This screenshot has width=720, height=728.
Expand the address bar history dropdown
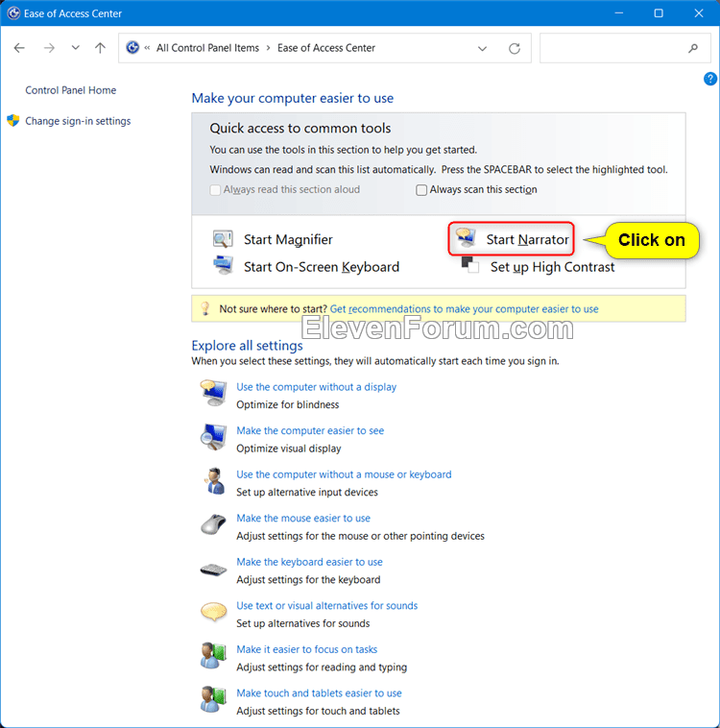coord(482,48)
